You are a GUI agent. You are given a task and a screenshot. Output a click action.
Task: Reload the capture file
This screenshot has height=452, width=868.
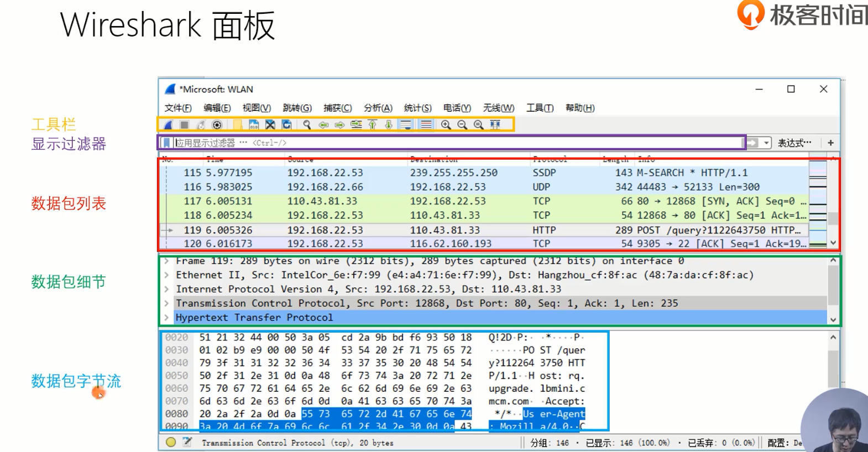[x=286, y=125]
